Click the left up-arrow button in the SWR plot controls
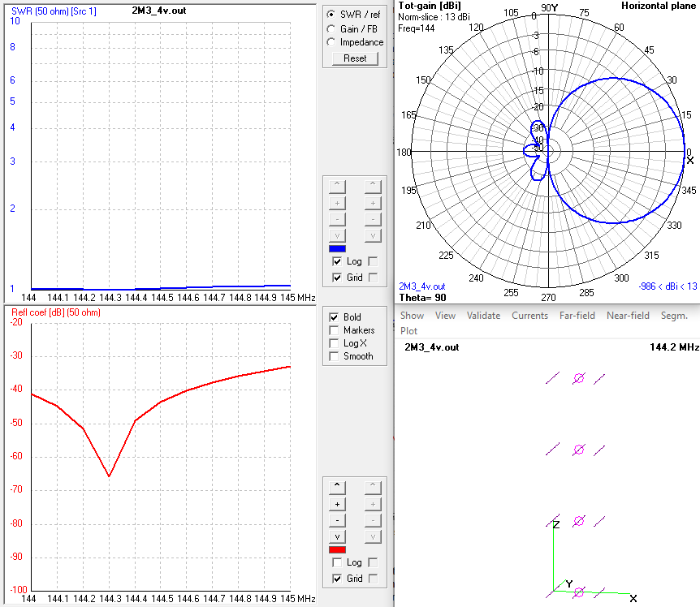 [x=338, y=186]
